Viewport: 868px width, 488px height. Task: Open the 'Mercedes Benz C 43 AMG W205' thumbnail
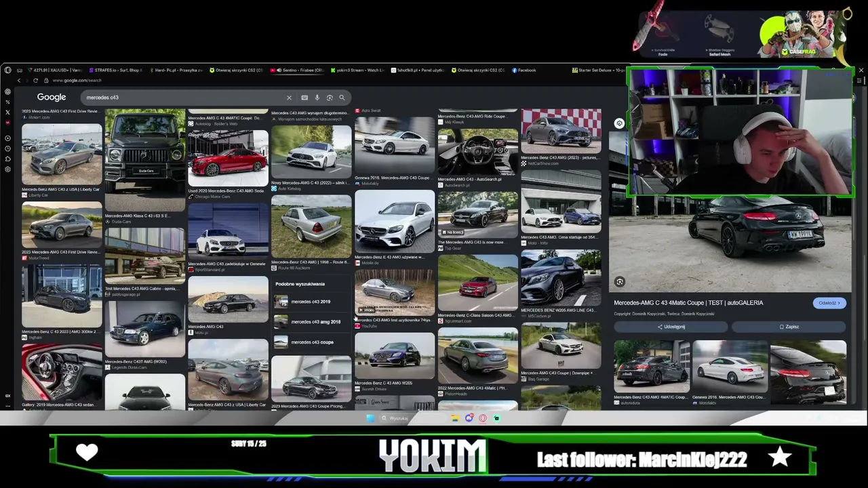[x=394, y=356]
